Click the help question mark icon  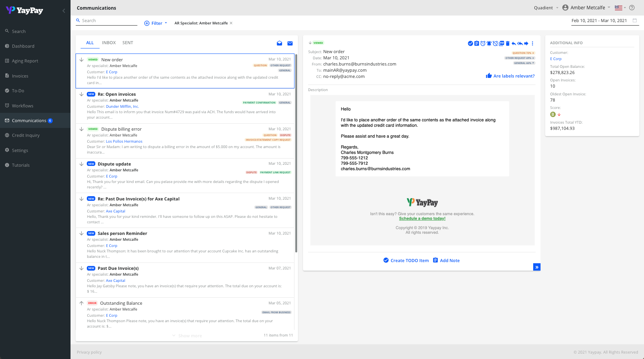632,8
